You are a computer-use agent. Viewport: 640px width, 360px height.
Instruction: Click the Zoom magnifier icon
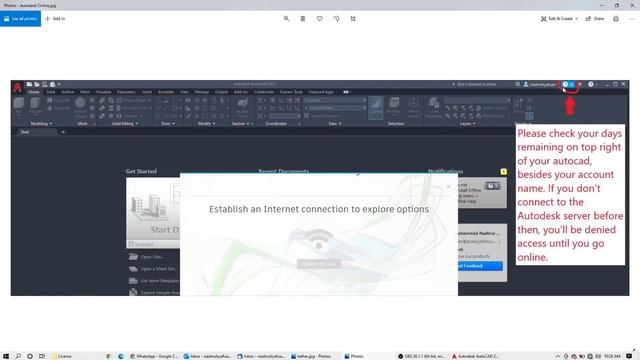(x=287, y=19)
